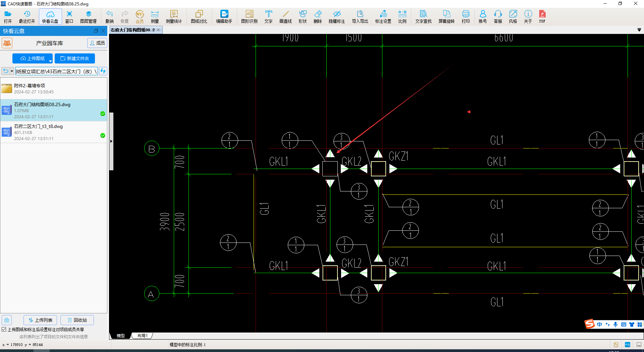Viewport: 644px width, 352px height.
Task: Expand the path history dropdown arrow
Action: (x=12, y=71)
